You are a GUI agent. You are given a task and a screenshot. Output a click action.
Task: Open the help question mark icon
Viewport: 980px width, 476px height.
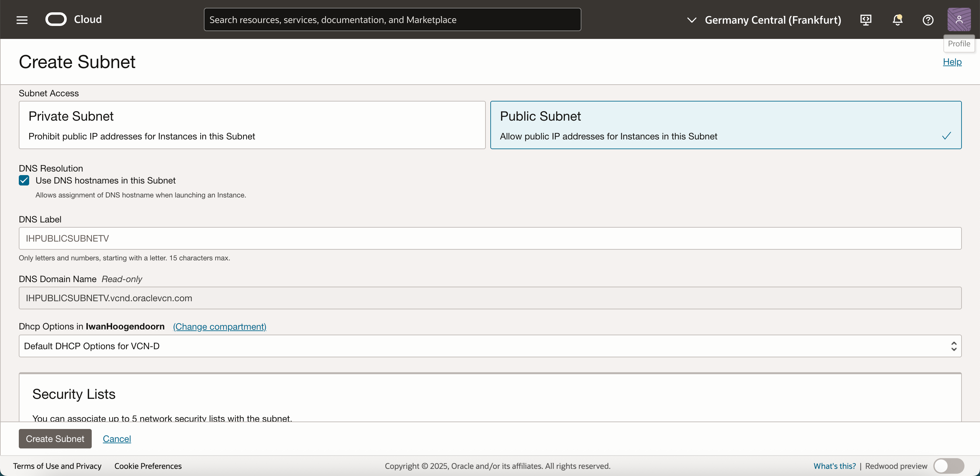coord(927,20)
